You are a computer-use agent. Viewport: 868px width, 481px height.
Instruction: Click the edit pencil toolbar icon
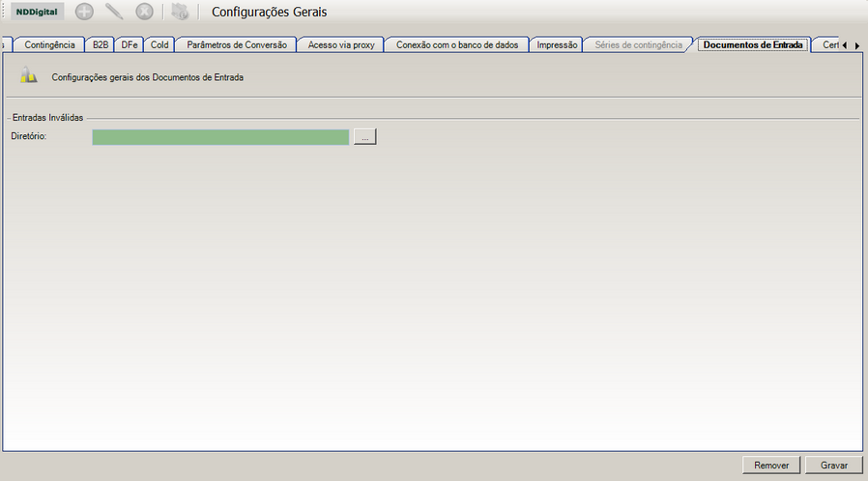[x=114, y=12]
